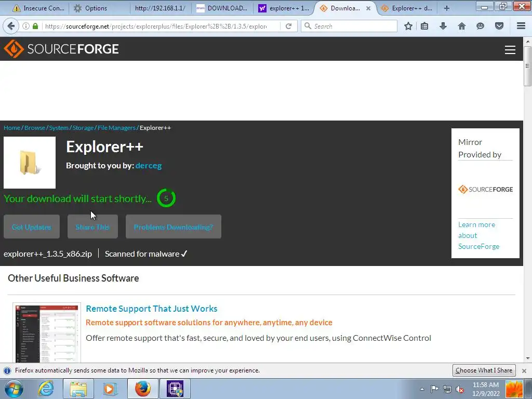Click the Firefox back arrow button
This screenshot has width=532, height=399.
pos(11,26)
